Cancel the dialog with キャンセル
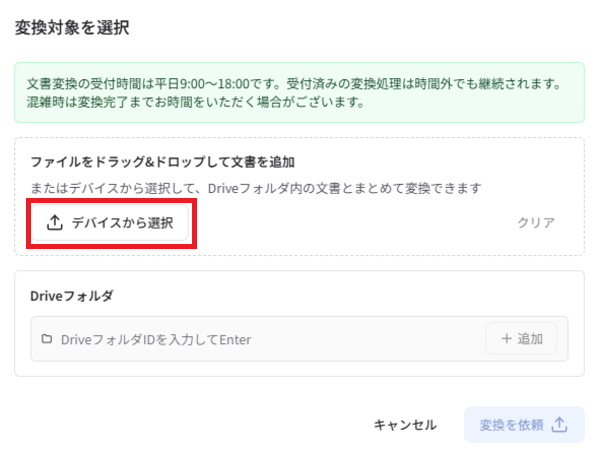The image size is (600, 451). (405, 425)
